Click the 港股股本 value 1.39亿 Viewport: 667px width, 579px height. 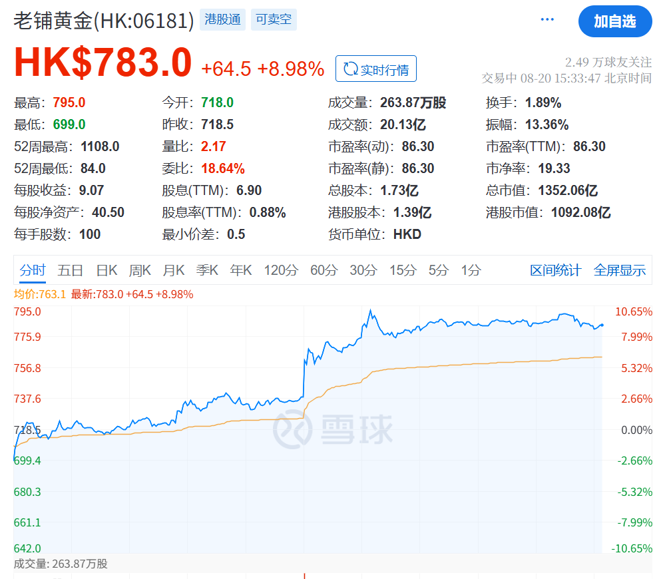coord(412,213)
